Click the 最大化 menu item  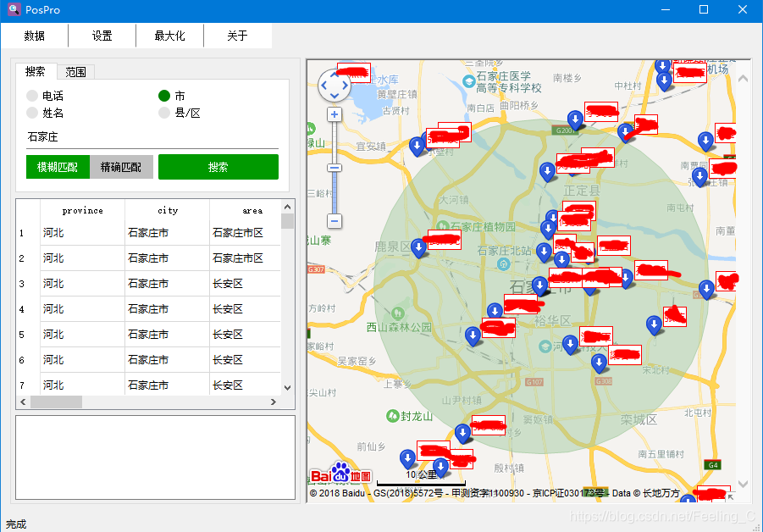(170, 36)
